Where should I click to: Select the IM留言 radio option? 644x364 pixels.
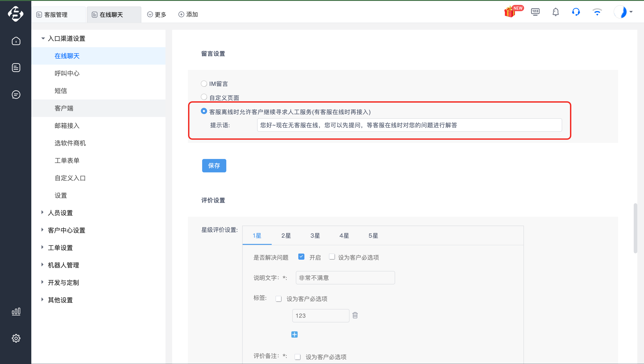204,83
